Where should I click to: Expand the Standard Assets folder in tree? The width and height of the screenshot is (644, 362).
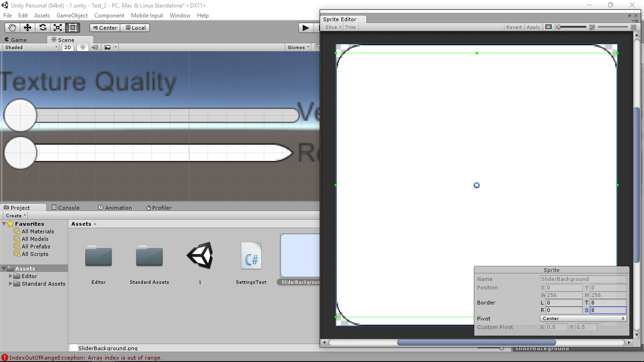(11, 284)
